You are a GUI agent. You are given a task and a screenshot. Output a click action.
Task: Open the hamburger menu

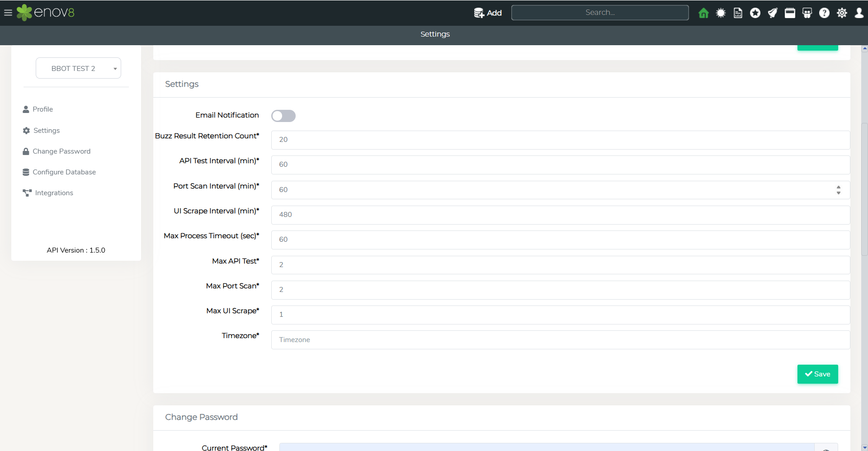click(8, 13)
